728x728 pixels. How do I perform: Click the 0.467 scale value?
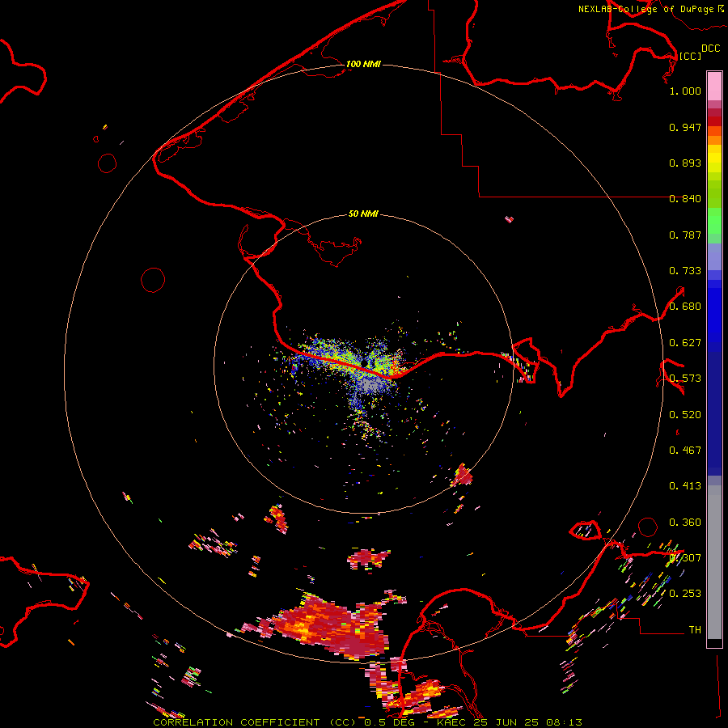tap(685, 451)
